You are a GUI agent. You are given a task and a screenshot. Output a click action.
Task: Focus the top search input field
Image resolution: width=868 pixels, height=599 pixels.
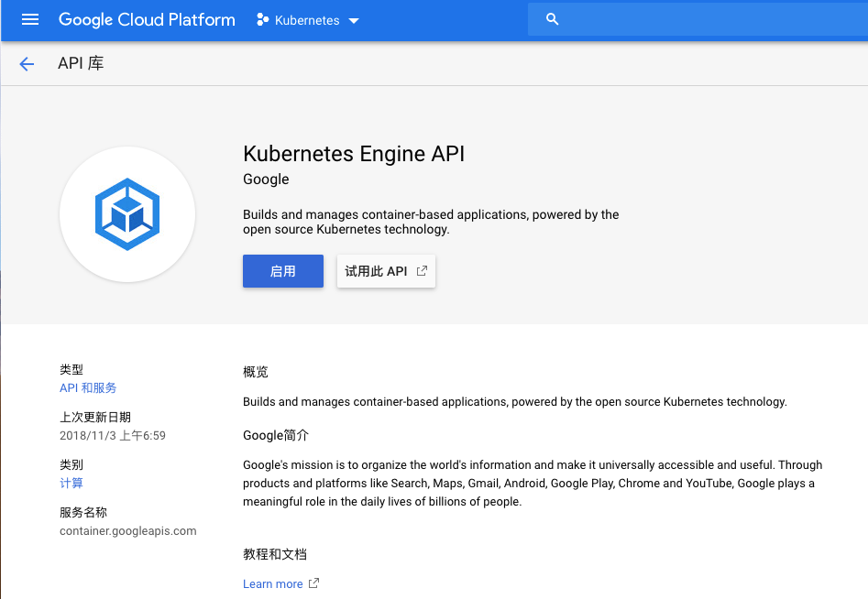tap(698, 19)
